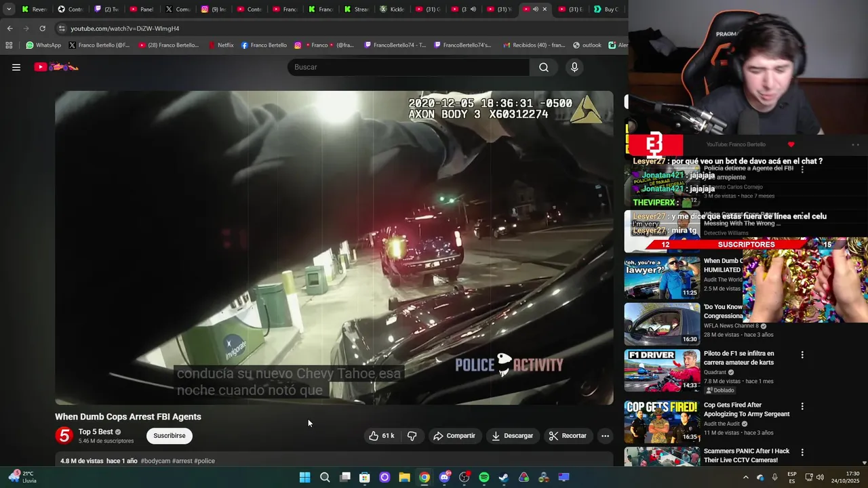This screenshot has height=488, width=868.
Task: Switch to the Twitch (2) browser tab
Action: [106, 9]
